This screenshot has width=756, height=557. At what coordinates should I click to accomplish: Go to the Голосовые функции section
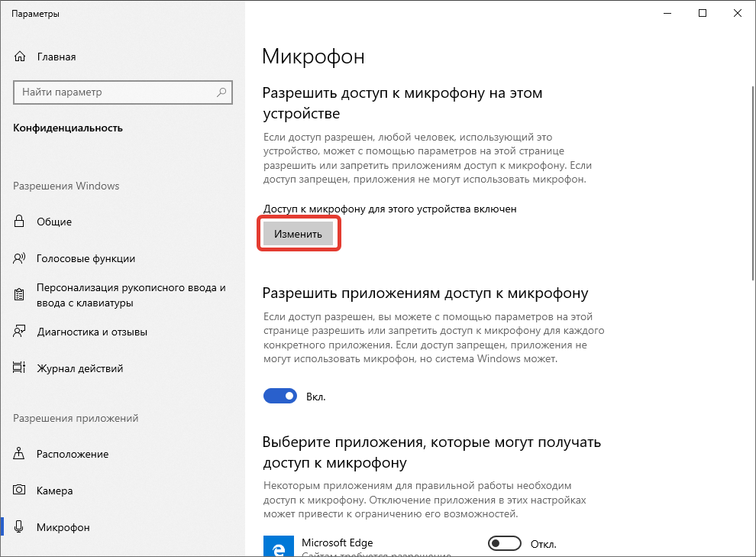pos(86,258)
